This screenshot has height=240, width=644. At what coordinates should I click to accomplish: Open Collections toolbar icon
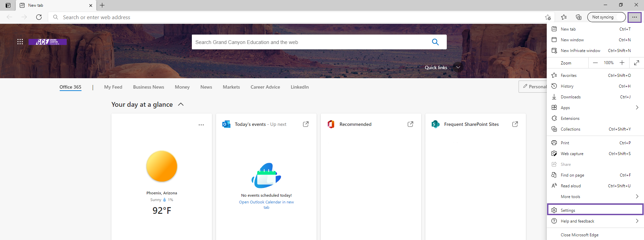coord(579,17)
